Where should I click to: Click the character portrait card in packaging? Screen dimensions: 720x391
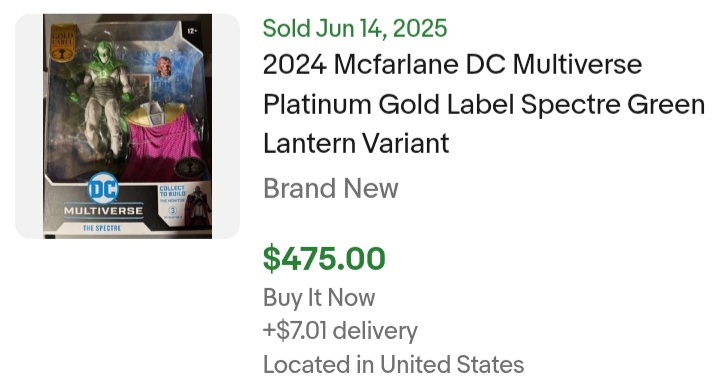point(163,67)
